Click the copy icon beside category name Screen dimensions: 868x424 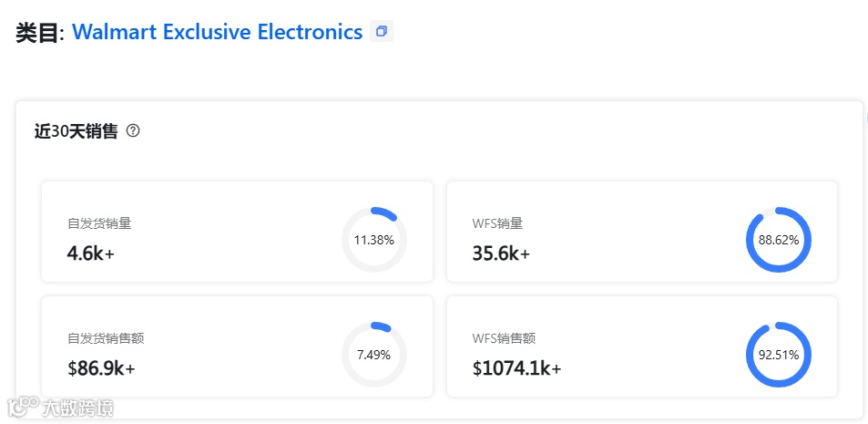click(x=381, y=32)
